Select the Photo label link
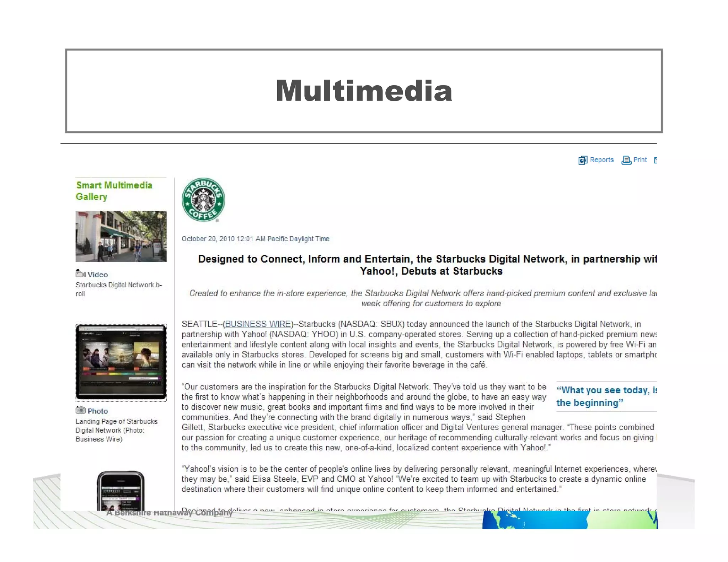 (98, 411)
